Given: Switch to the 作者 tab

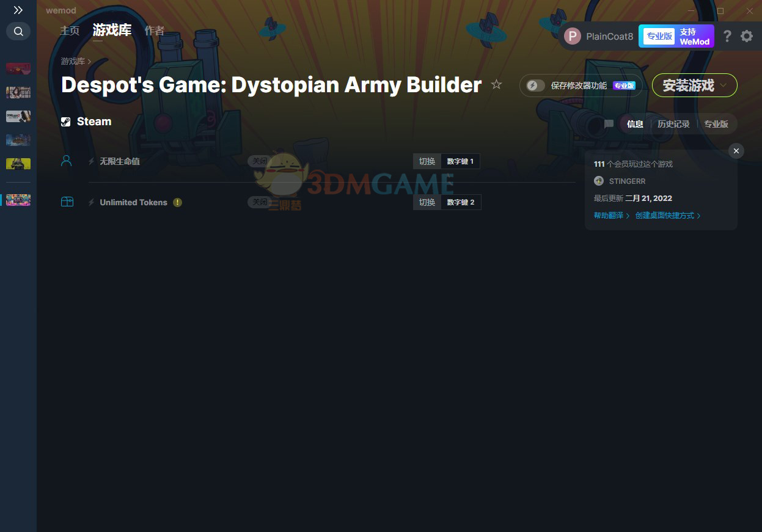Looking at the screenshot, I should pyautogui.click(x=154, y=31).
